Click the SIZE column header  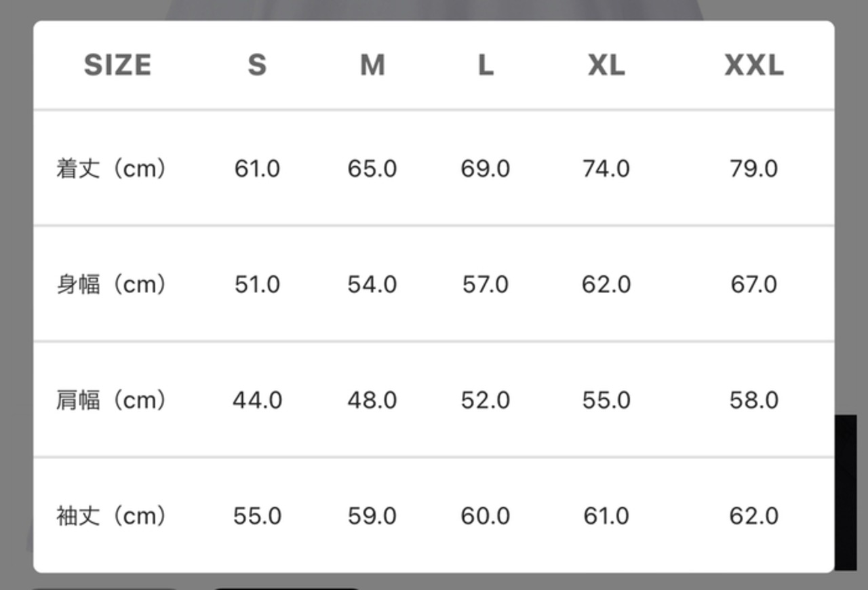point(117,65)
